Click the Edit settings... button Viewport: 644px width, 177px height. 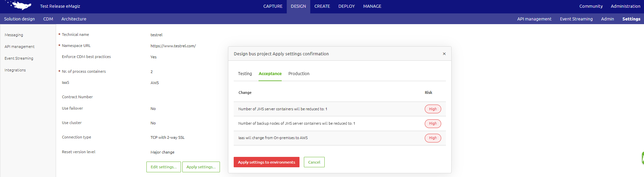[164, 167]
